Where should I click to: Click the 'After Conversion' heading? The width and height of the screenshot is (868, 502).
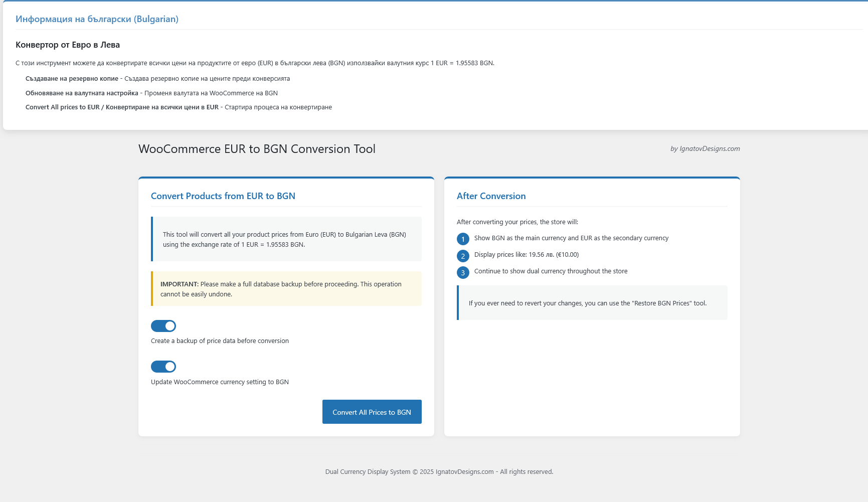[491, 196]
